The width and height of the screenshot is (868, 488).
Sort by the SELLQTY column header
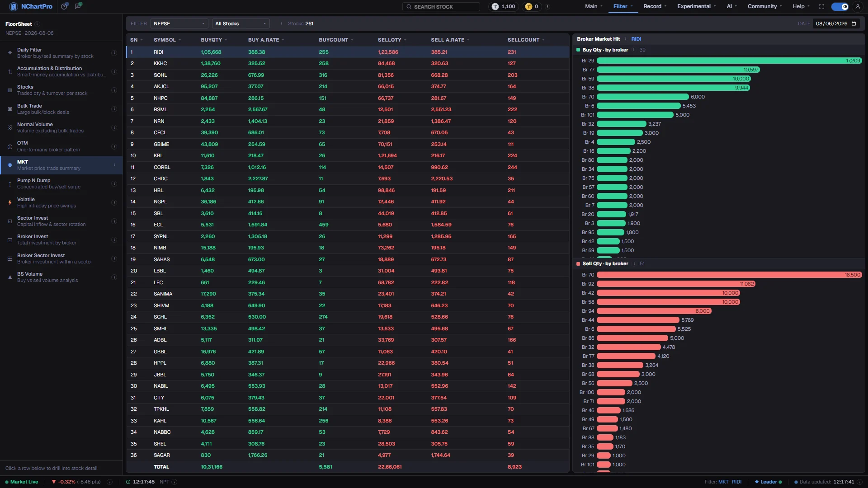pyautogui.click(x=392, y=40)
